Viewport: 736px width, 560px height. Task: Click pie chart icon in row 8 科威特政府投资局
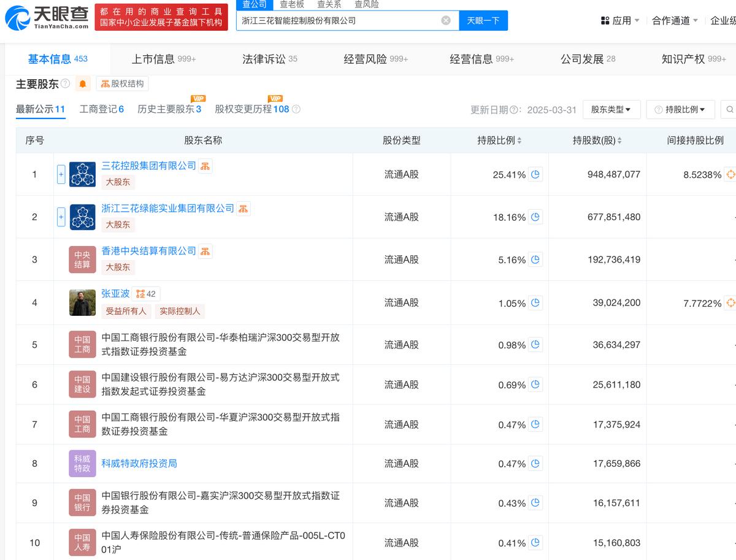coord(535,463)
